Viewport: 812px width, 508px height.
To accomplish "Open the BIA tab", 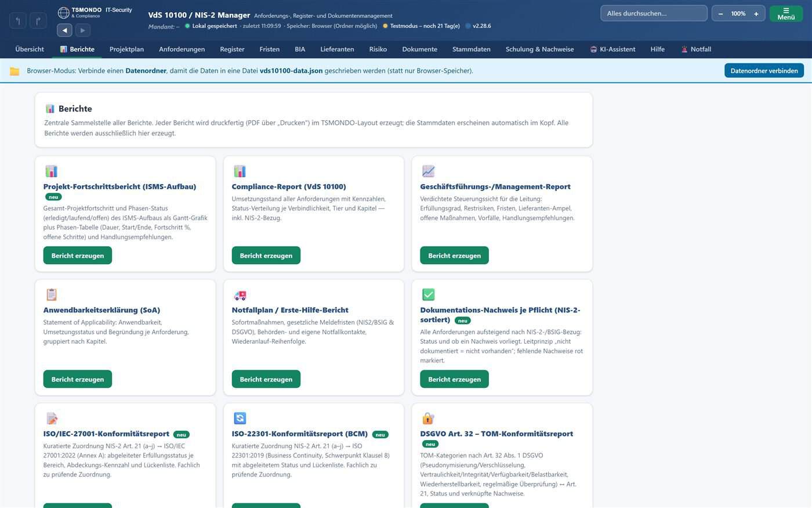I will (300, 49).
